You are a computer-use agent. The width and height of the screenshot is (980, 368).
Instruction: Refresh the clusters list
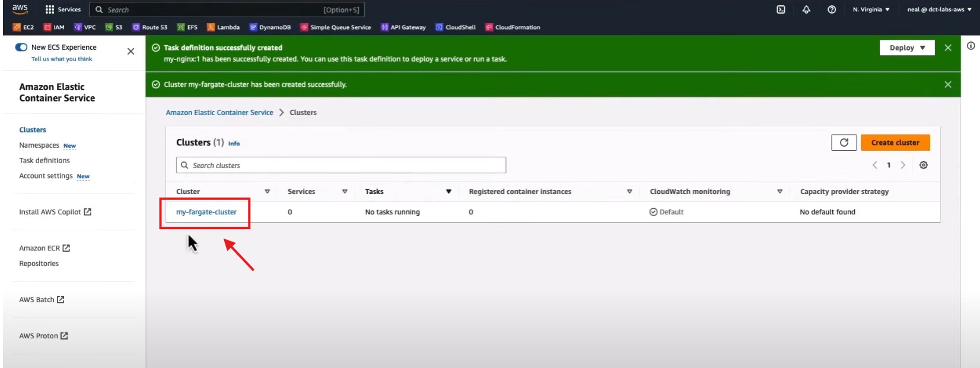[844, 142]
